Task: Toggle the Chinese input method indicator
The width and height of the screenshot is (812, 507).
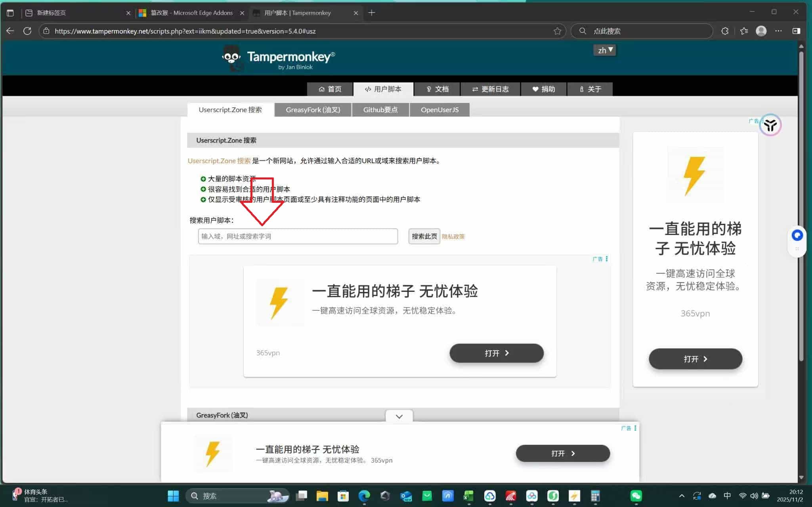Action: pos(727,496)
